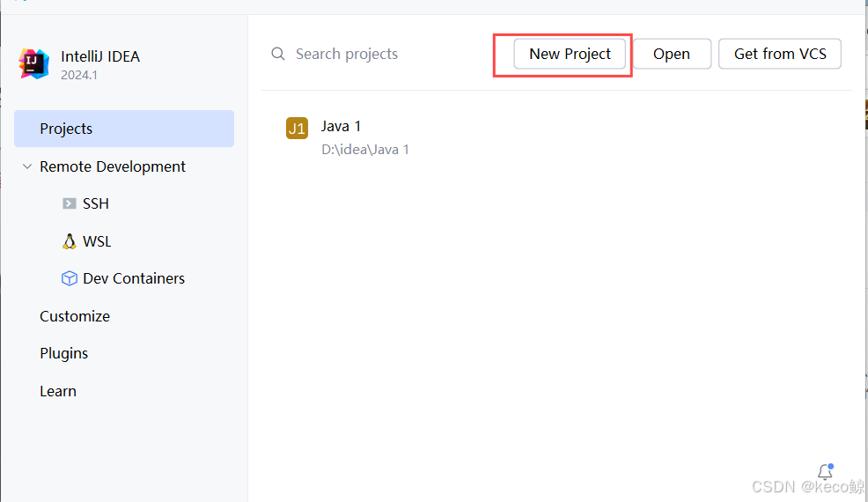The height and width of the screenshot is (502, 868).
Task: Click the J1 project icon
Action: point(297,128)
